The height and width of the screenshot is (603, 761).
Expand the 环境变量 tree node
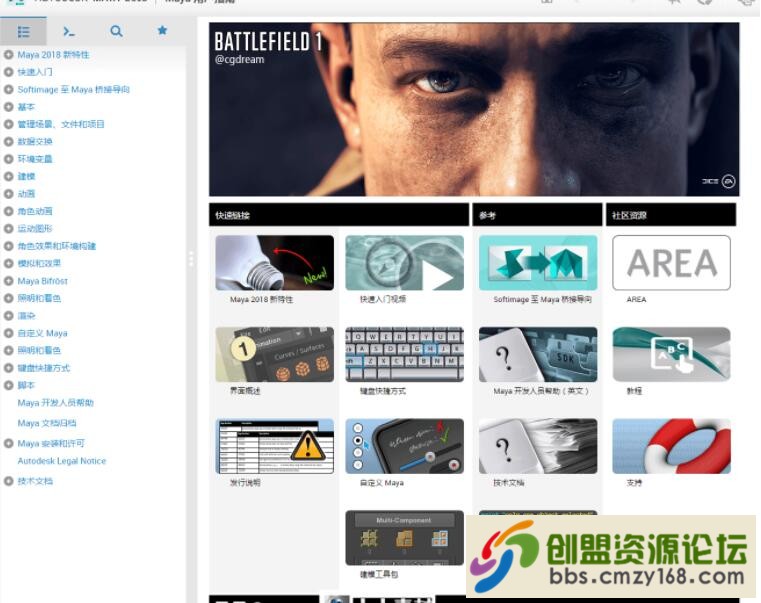pyautogui.click(x=8, y=159)
